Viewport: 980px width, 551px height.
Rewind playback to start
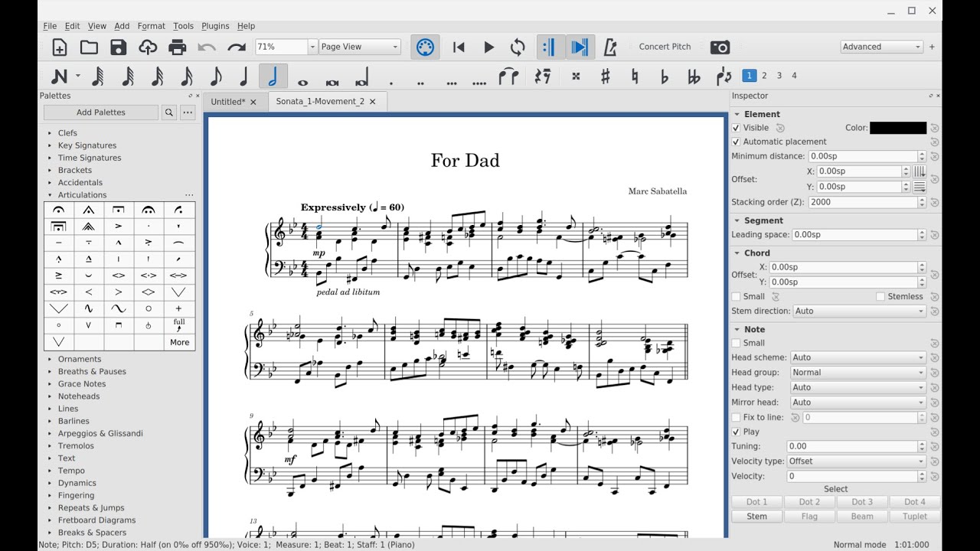pos(459,47)
